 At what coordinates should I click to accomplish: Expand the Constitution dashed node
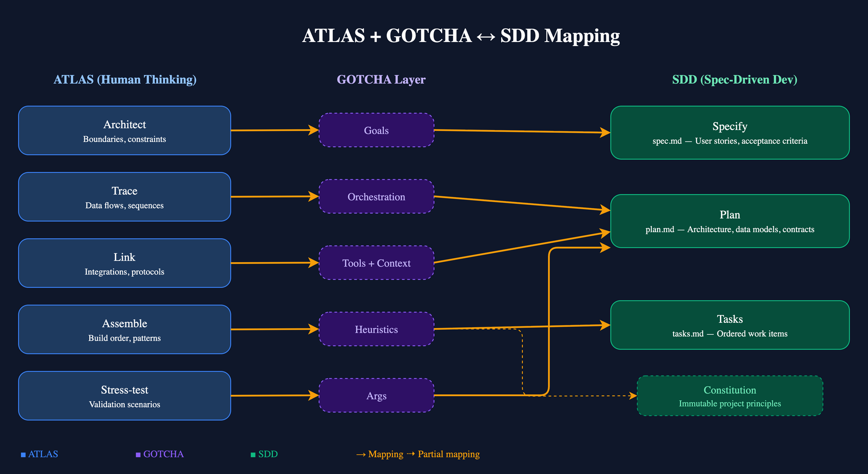(729, 396)
